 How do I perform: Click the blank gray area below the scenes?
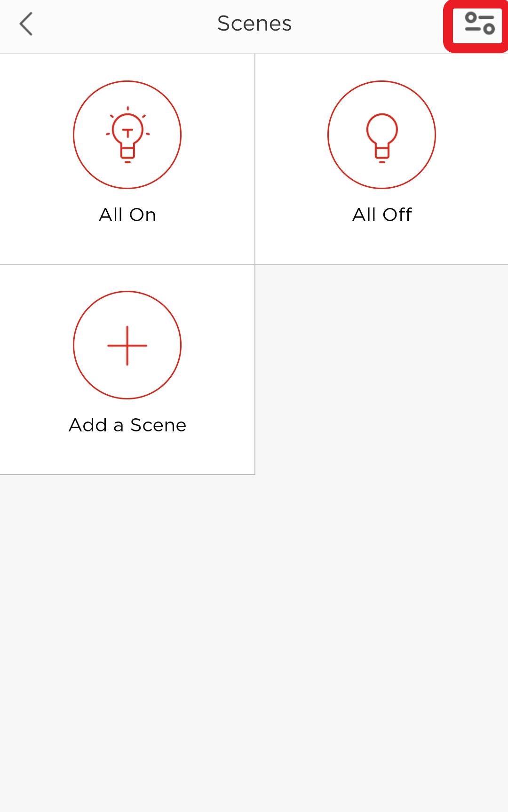(x=254, y=643)
